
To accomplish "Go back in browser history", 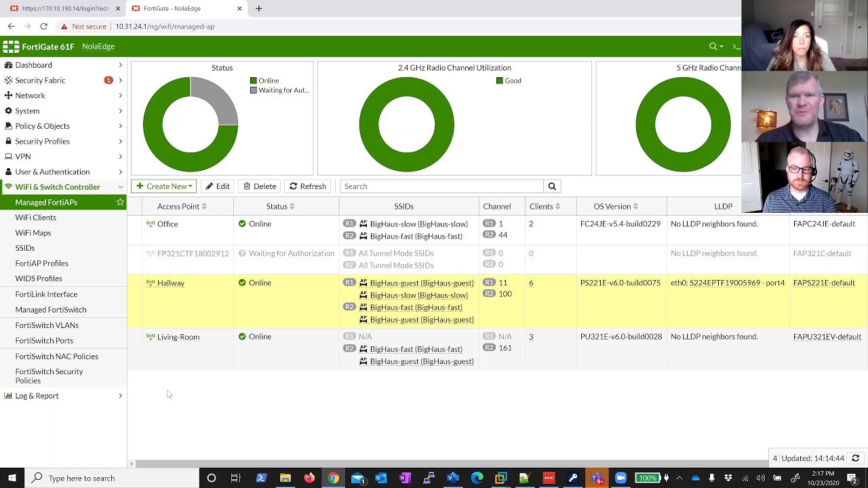I will click(x=11, y=26).
